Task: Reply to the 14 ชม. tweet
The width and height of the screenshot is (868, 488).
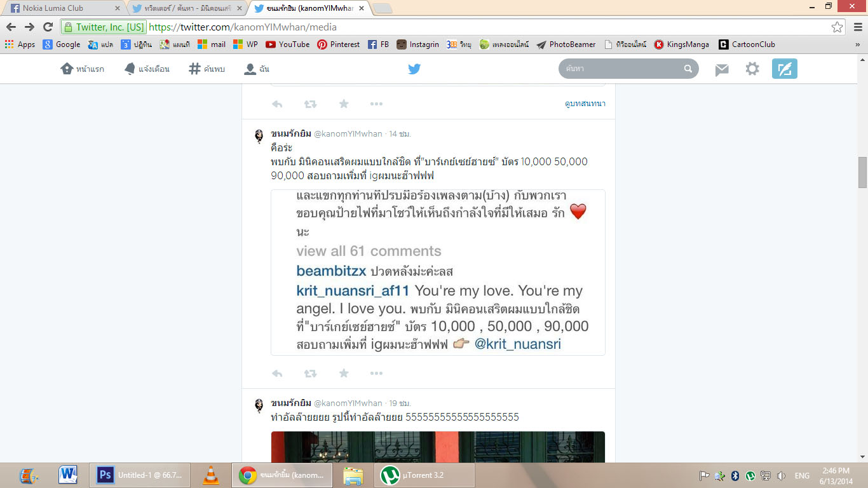Action: pos(277,374)
